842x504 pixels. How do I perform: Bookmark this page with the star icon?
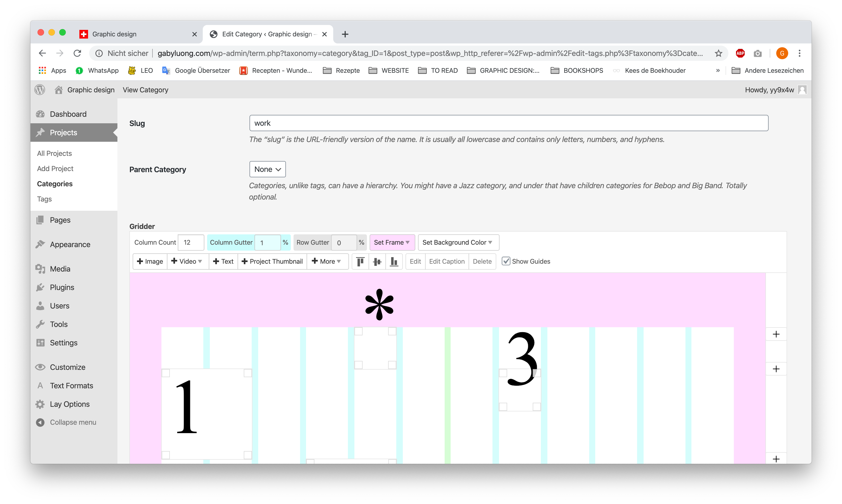pyautogui.click(x=718, y=53)
